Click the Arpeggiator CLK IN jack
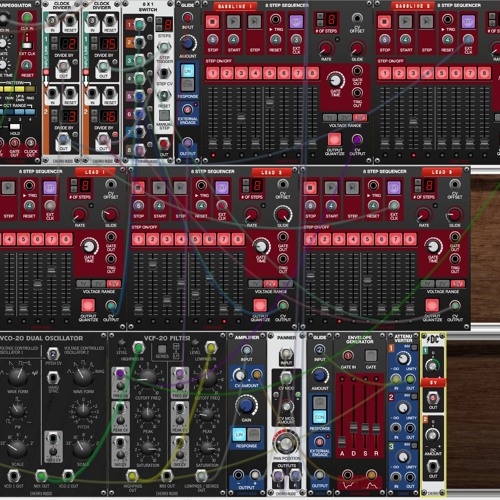The height and width of the screenshot is (500, 500). (x=27, y=18)
